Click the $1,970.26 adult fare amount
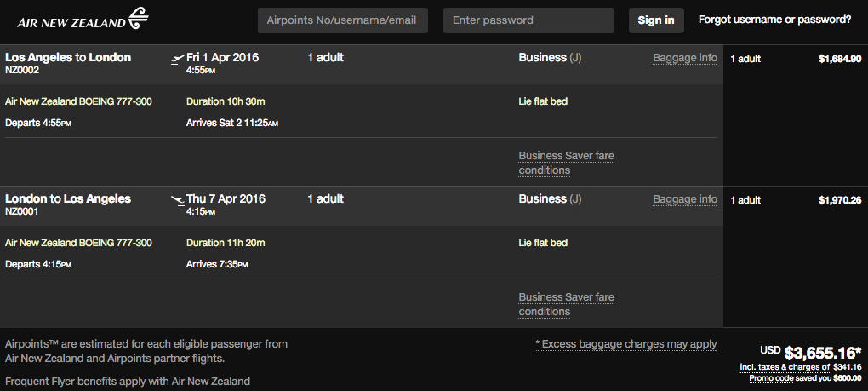Viewport: 868px width, 391px height. 839,200
